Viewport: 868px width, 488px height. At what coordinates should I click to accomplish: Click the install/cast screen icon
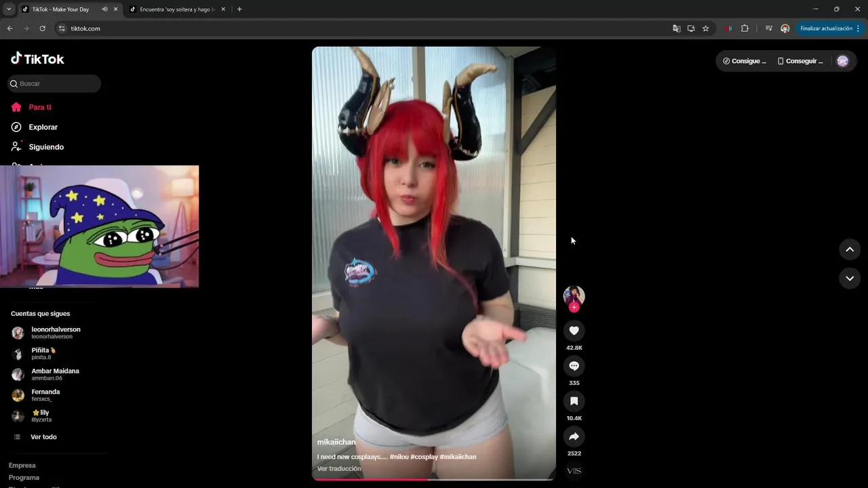tap(691, 28)
